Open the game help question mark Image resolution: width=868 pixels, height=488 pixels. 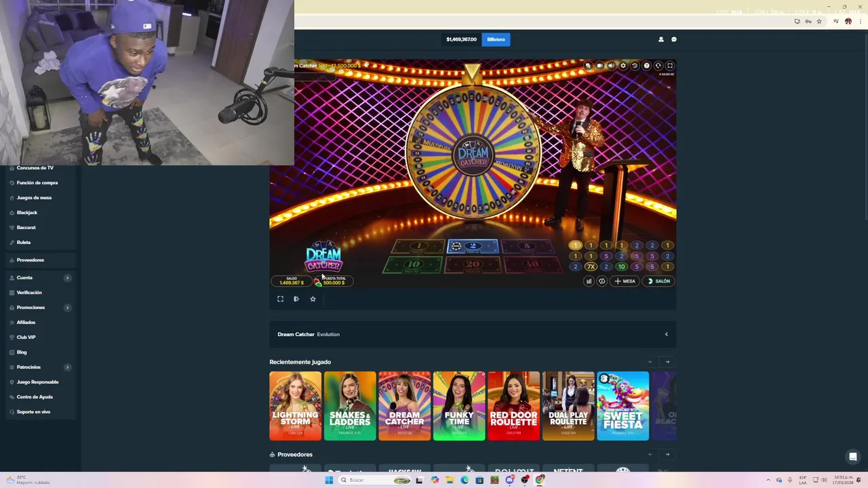point(646,66)
